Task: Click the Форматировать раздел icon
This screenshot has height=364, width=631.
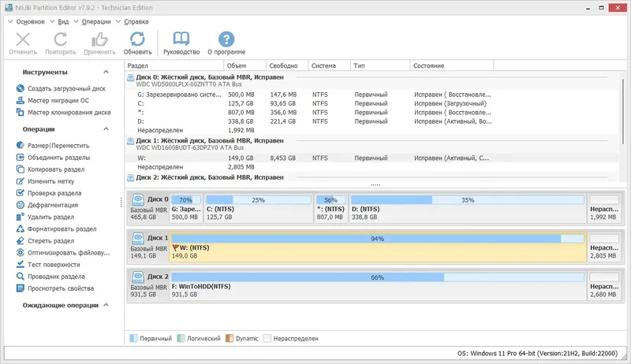Action: point(21,228)
